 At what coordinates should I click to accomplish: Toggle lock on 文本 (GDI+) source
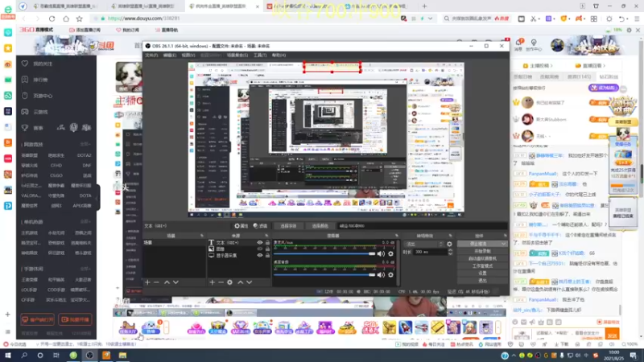267,243
